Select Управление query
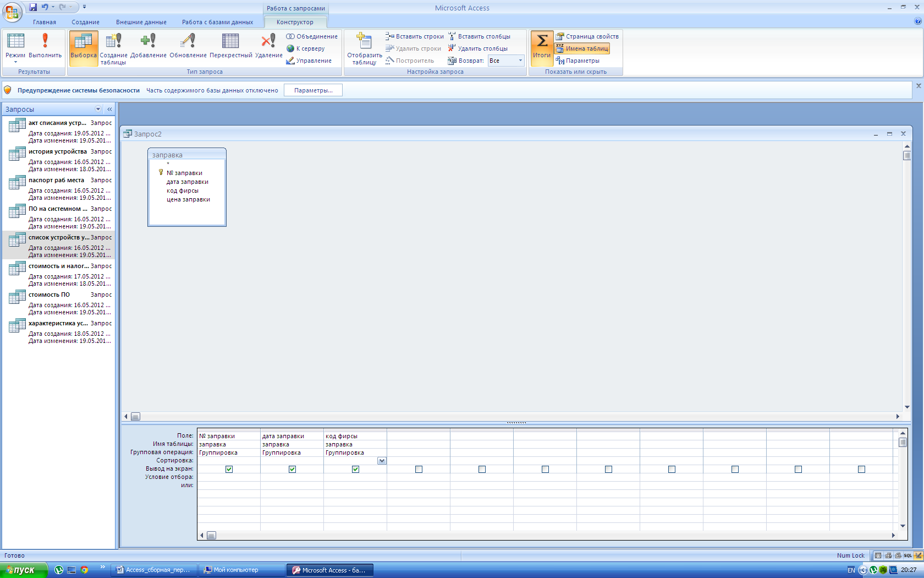 [x=309, y=61]
